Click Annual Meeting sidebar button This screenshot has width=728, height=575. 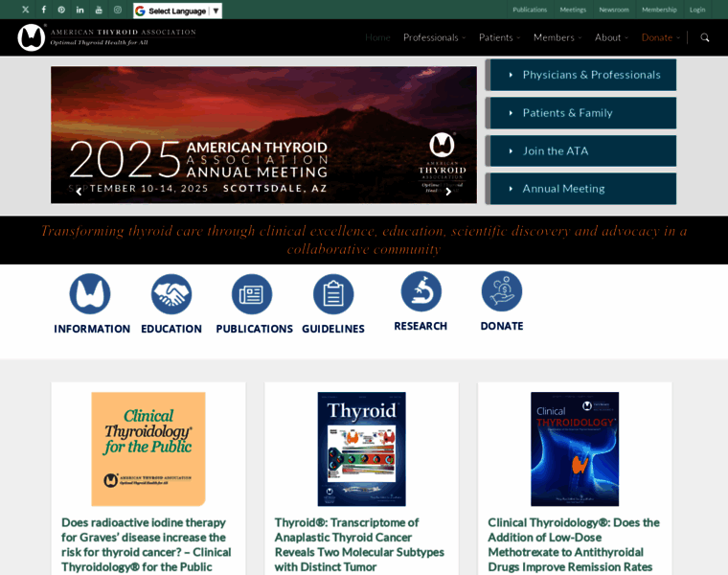[x=580, y=189]
